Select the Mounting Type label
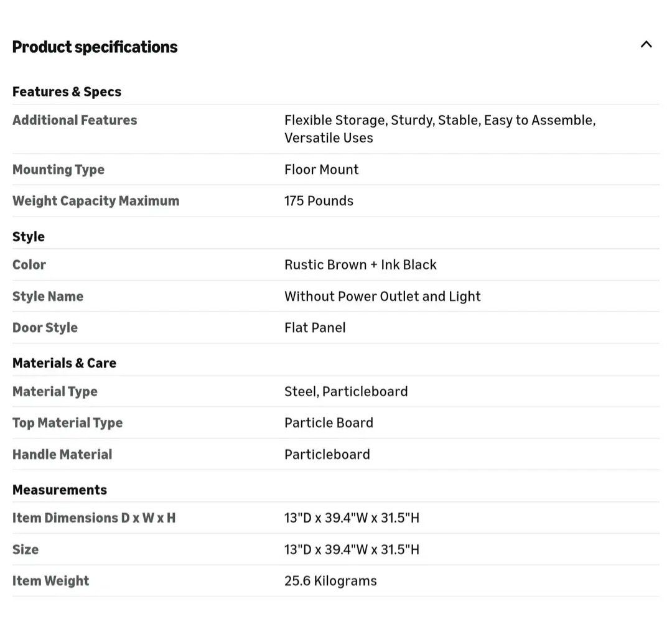 58,170
